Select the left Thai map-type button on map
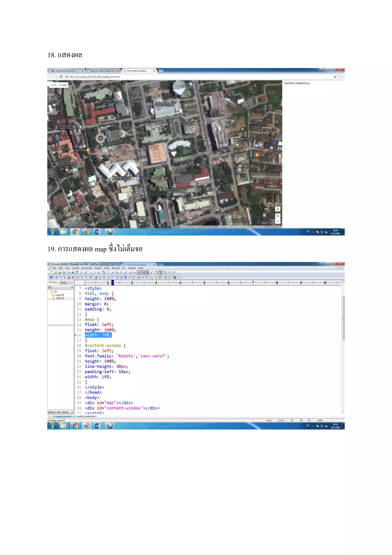This screenshot has width=392, height=555. click(53, 85)
